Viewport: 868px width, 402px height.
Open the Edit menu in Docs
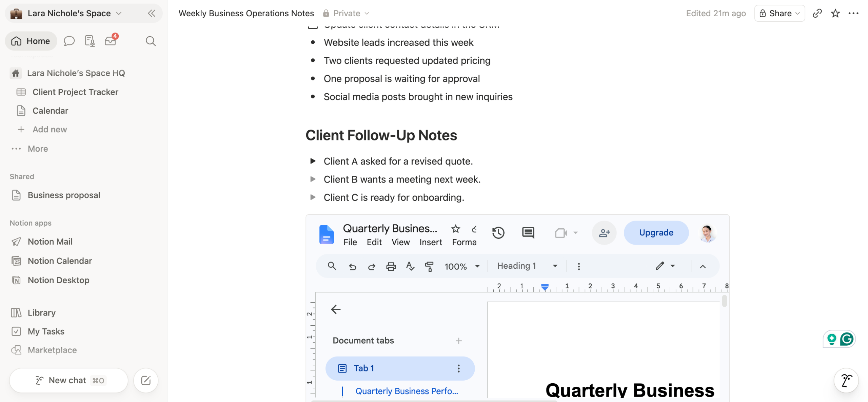coord(374,242)
